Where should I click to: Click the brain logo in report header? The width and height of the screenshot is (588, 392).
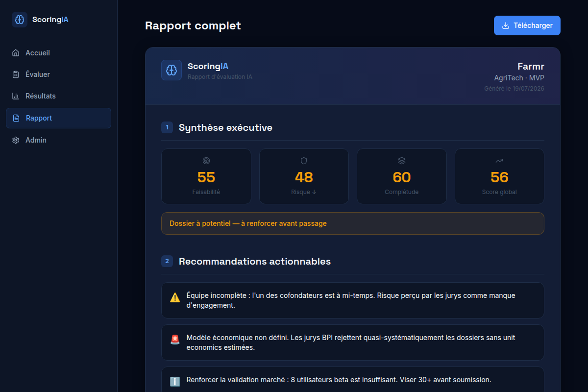coord(171,70)
